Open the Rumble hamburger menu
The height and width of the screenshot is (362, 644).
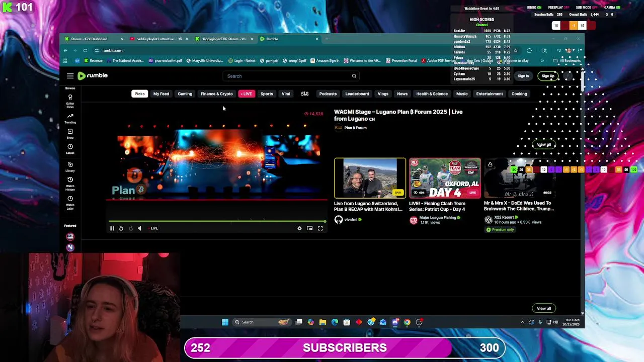pos(70,76)
